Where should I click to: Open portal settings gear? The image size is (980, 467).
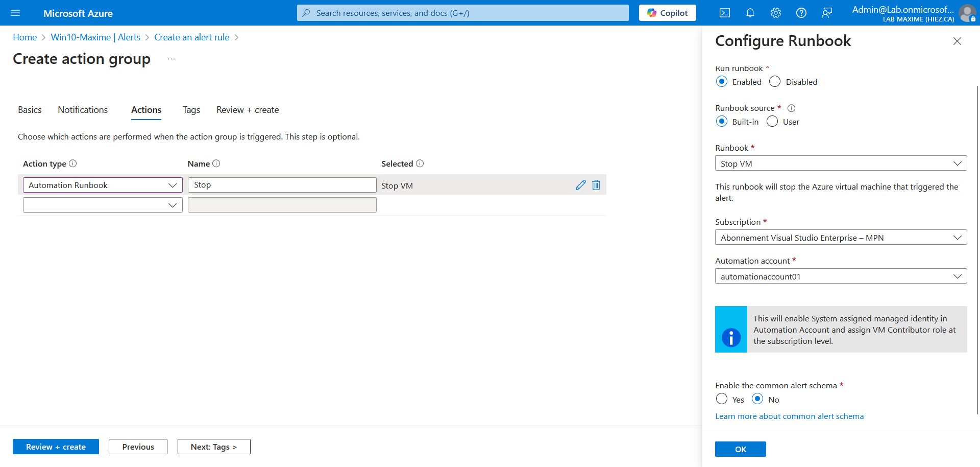click(775, 13)
